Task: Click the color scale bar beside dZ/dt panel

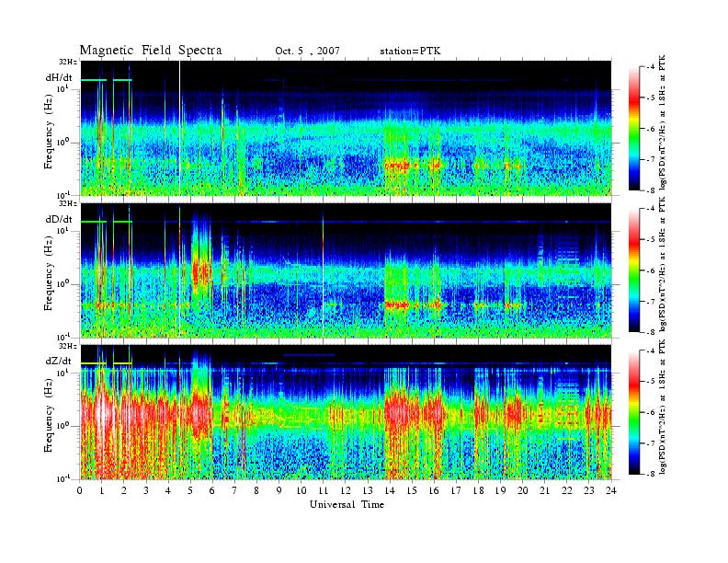Action: click(x=633, y=412)
